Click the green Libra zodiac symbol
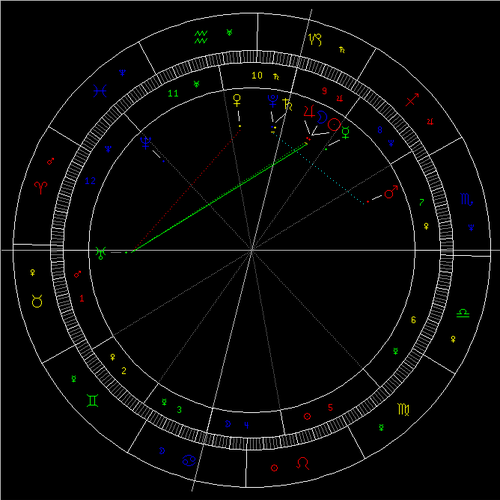Viewport: 500px width, 500px height. [x=463, y=313]
